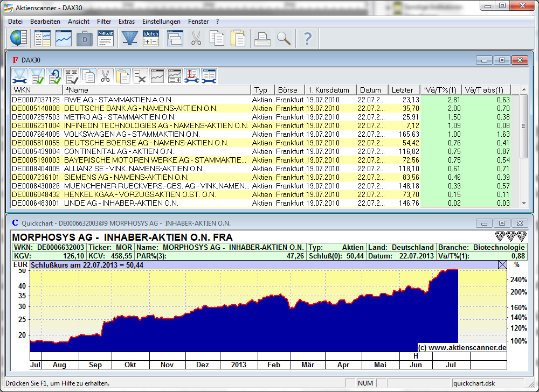This screenshot has height=392, width=539.
Task: Click the main toolbar scissors cut icon
Action: 196,38
